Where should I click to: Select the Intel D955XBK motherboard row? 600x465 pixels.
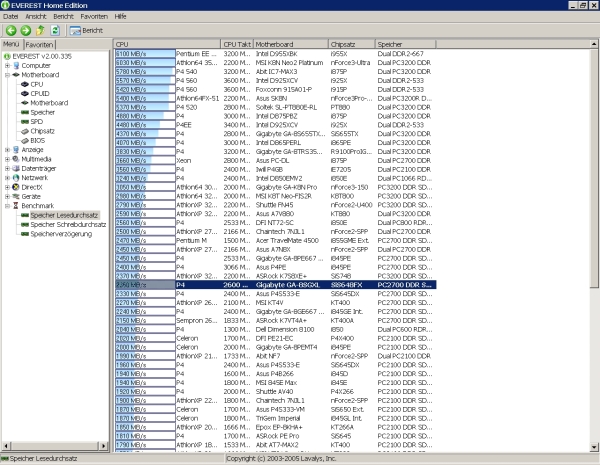click(x=276, y=54)
